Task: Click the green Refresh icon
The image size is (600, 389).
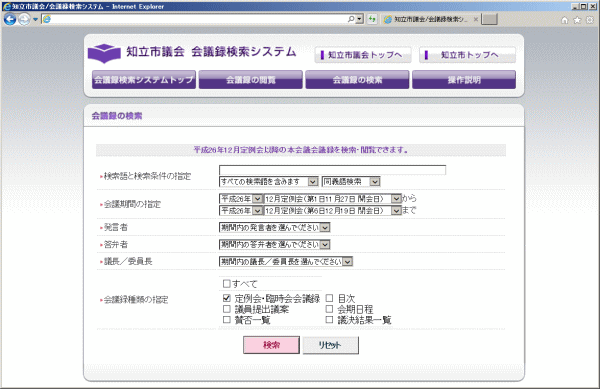Action: pyautogui.click(x=372, y=19)
